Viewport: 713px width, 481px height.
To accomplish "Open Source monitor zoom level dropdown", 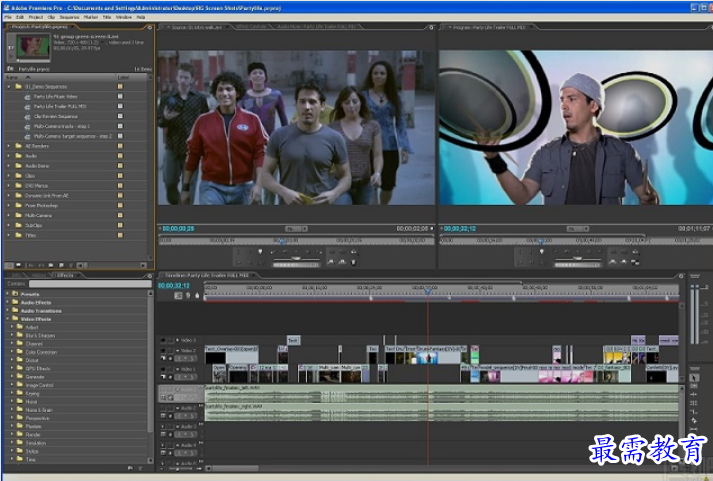I will coord(296,229).
